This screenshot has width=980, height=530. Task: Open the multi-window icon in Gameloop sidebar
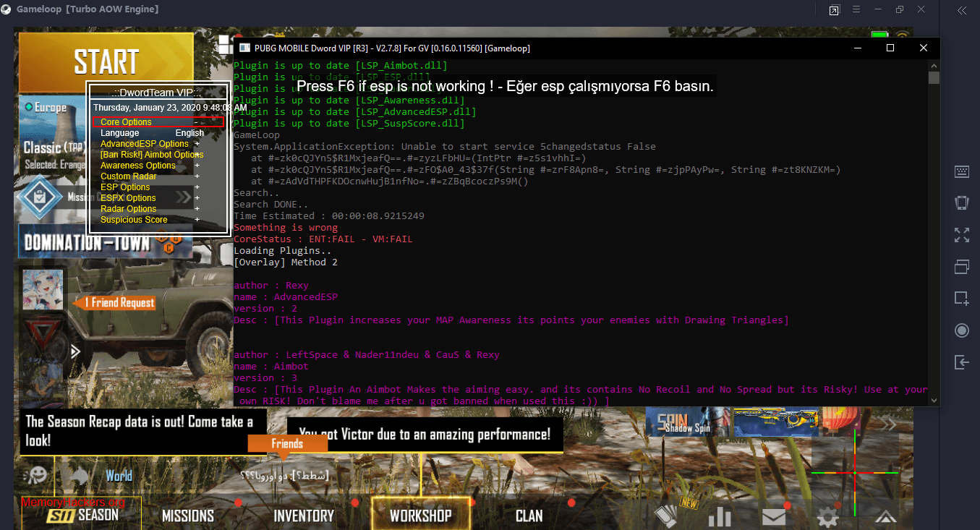[x=961, y=266]
